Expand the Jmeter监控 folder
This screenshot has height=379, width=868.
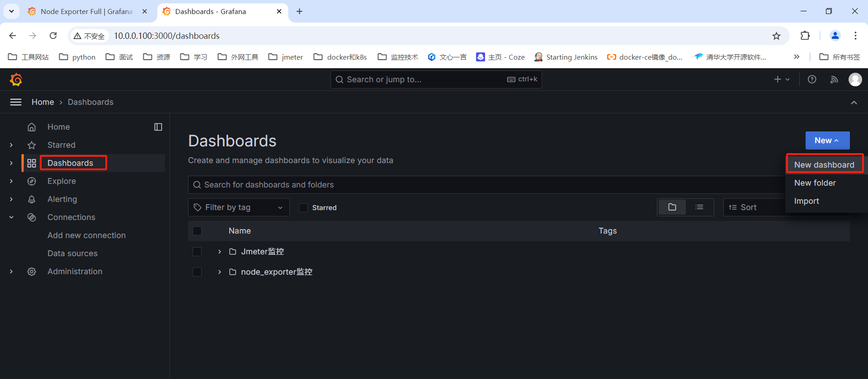[x=219, y=252]
